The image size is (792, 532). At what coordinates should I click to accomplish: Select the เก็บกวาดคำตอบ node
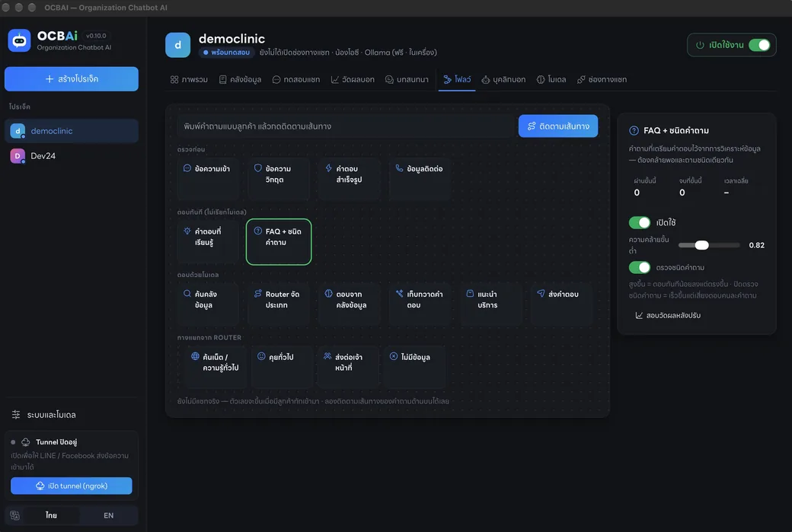tap(420, 304)
